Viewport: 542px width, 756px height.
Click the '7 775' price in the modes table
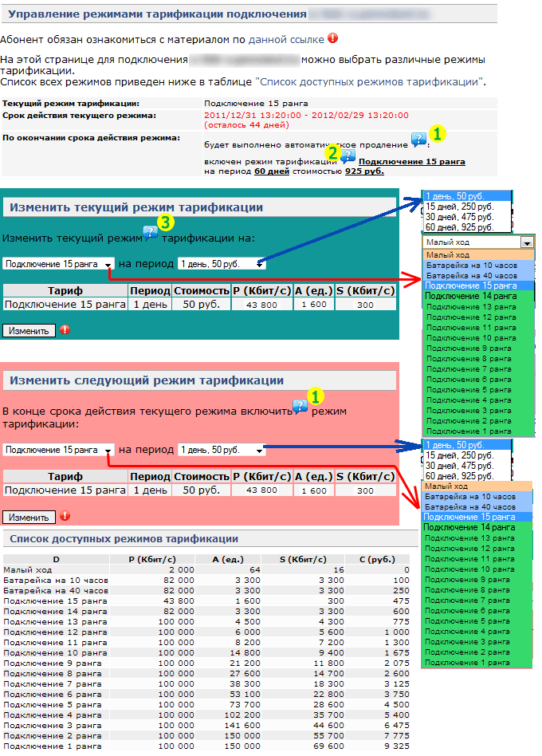(397, 736)
